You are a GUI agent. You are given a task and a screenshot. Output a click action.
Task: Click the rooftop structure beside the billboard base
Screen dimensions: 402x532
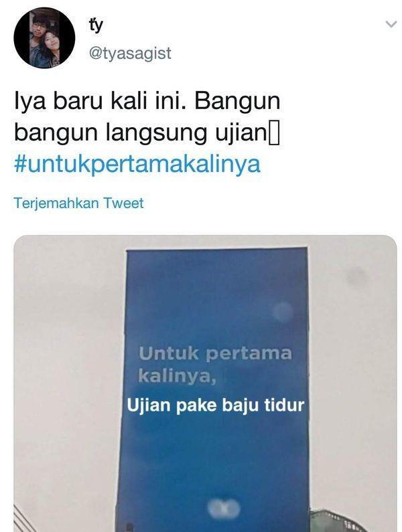336,520
